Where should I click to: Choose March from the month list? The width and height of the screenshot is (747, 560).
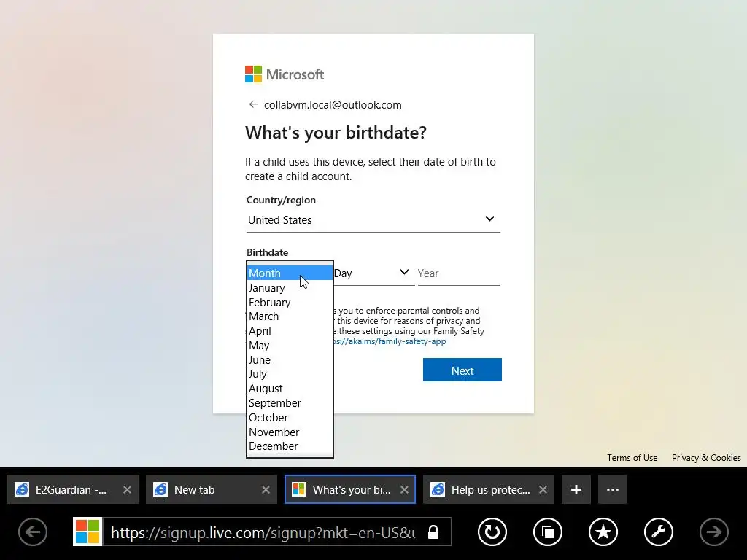coord(290,316)
